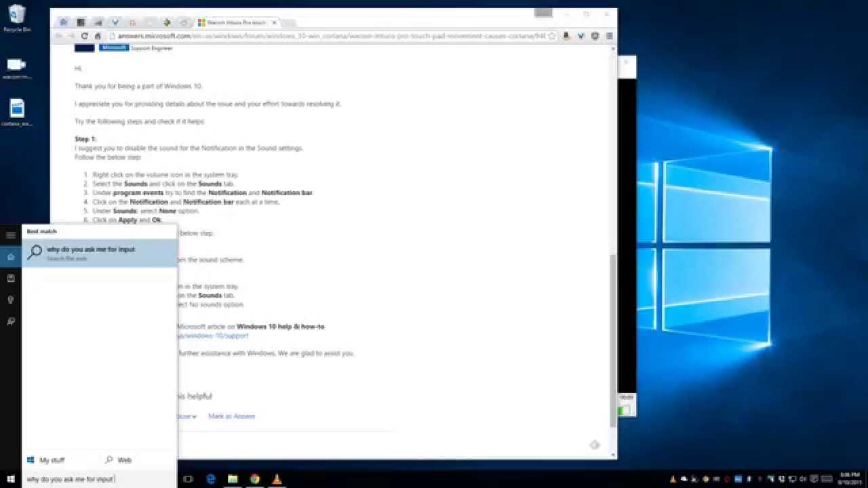
Task: Navigate back in Chrome
Action: click(x=59, y=36)
